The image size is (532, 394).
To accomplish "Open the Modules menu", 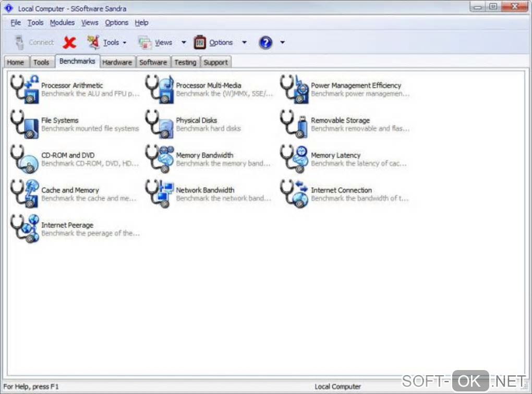I will coord(62,23).
